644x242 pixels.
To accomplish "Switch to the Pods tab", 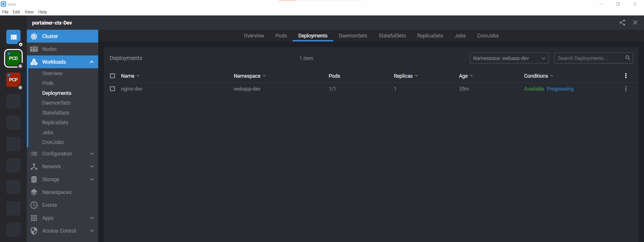I will coord(281,36).
